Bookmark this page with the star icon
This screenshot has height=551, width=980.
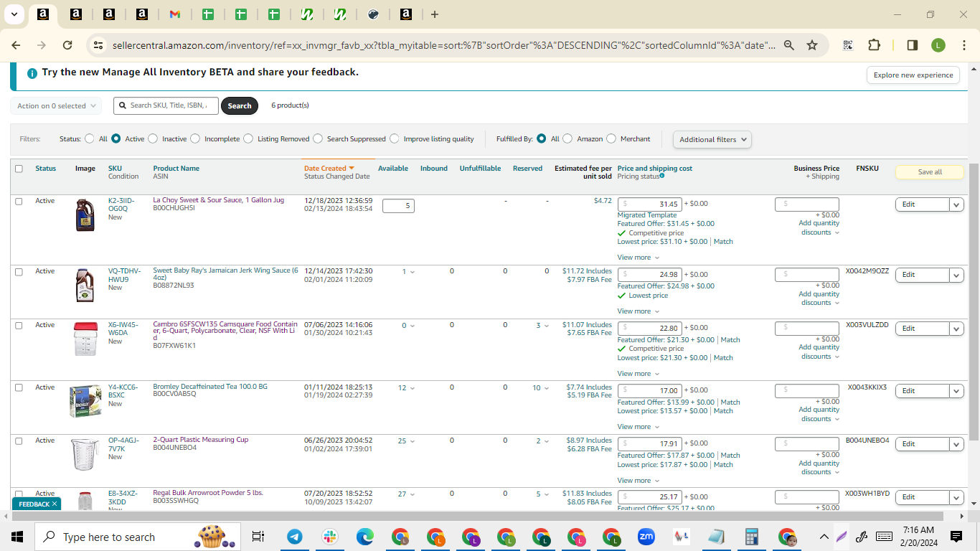812,45
